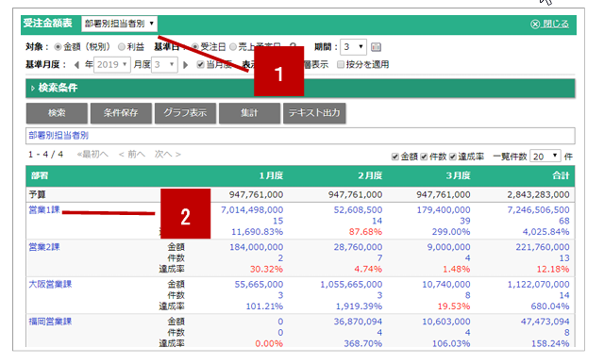Click the 部署 column header
The image size is (604, 364).
point(40,175)
